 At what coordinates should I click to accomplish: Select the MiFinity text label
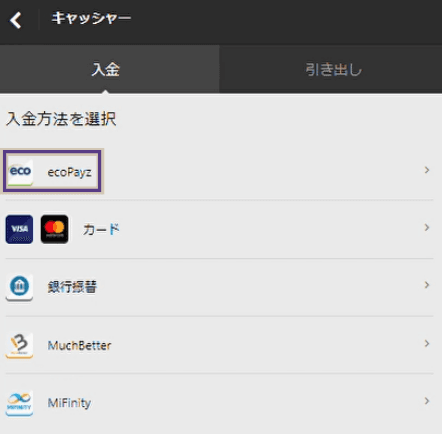pos(69,403)
